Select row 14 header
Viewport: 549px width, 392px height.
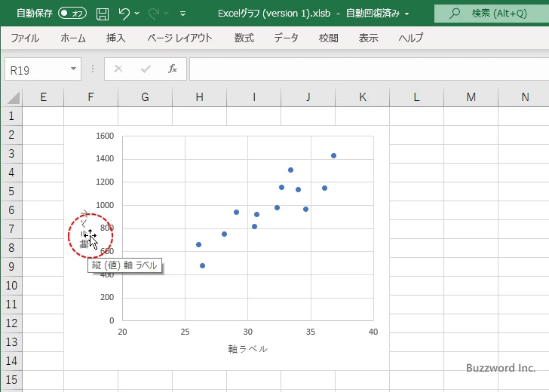[x=11, y=360]
